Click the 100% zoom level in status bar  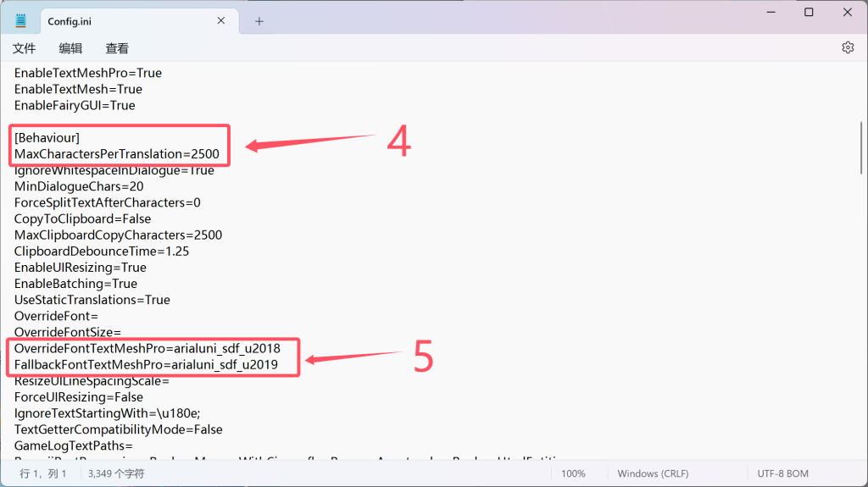573,473
